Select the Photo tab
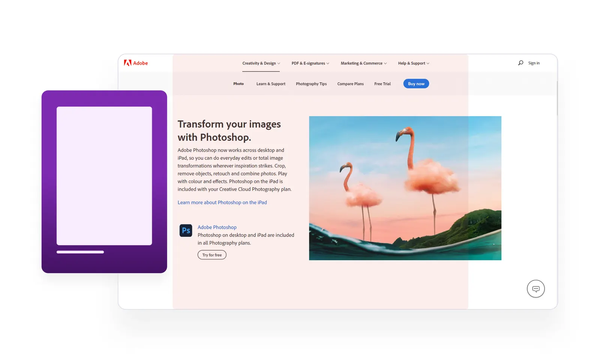This screenshot has width=600, height=364. tap(238, 84)
